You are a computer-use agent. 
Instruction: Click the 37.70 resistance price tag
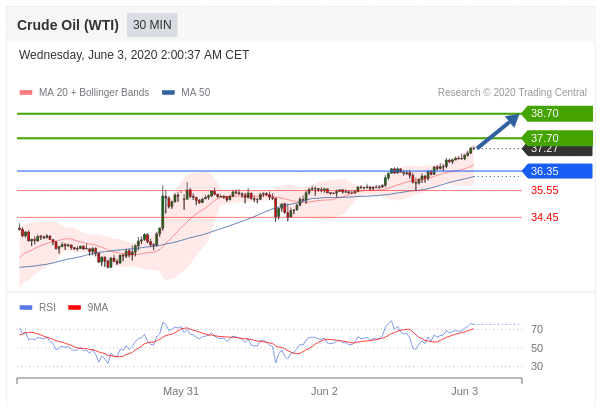coord(556,138)
